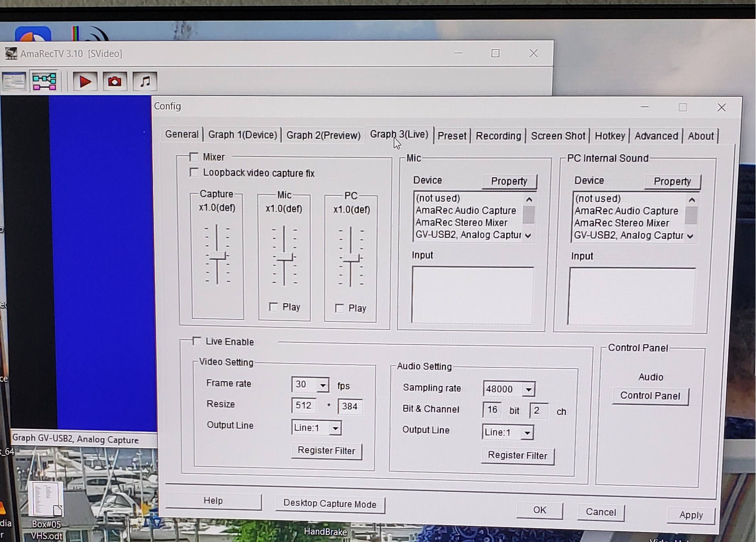Click Video Setting Register Filter button
Viewport: 756px width, 542px height.
[x=326, y=451]
